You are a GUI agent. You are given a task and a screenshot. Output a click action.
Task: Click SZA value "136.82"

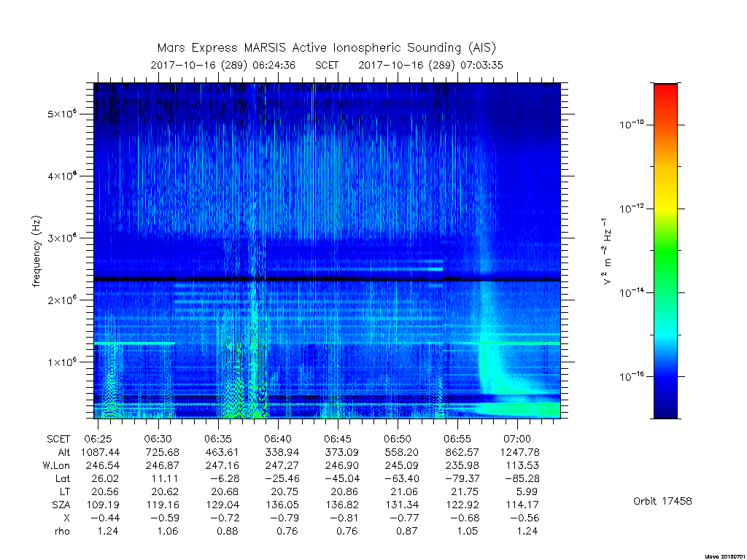(x=342, y=505)
